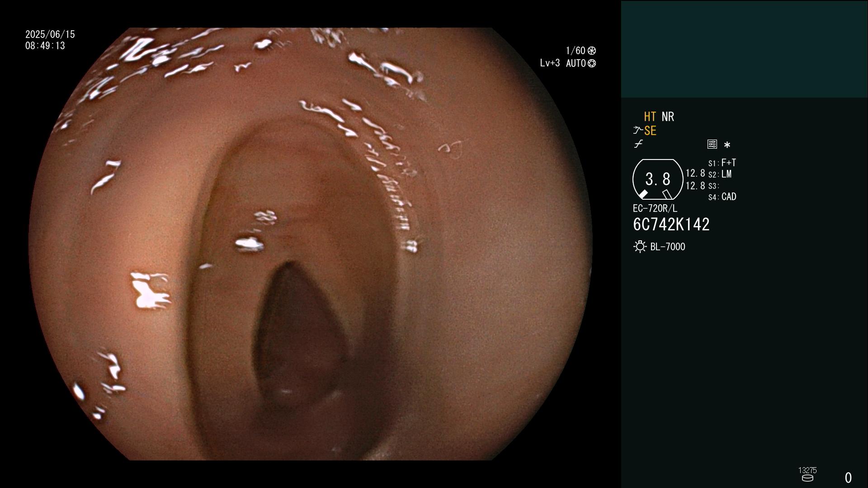Image resolution: width=868 pixels, height=488 pixels.
Task: Click the shutter speed wheel icon after 1/60
Action: pos(591,51)
